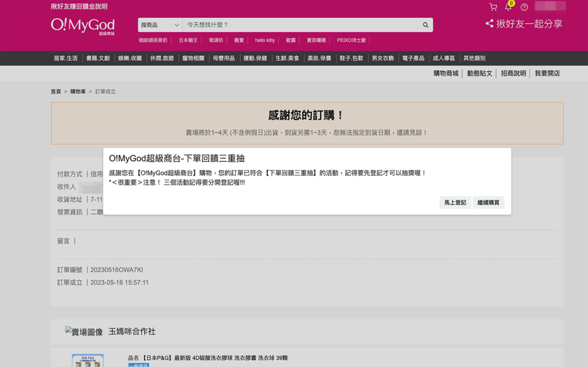Switch to 購物商城 tab
This screenshot has width=588, height=367.
446,74
